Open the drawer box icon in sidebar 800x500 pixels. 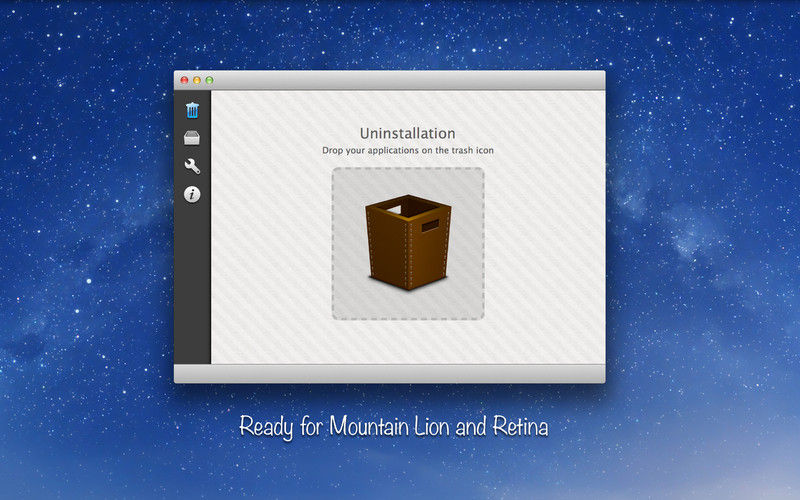click(192, 138)
